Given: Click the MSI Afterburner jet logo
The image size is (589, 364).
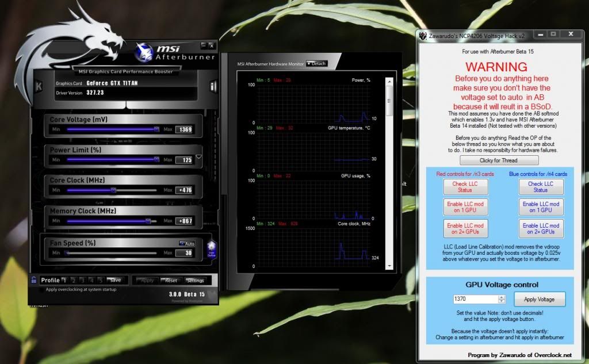Looking at the screenshot, I should point(144,52).
